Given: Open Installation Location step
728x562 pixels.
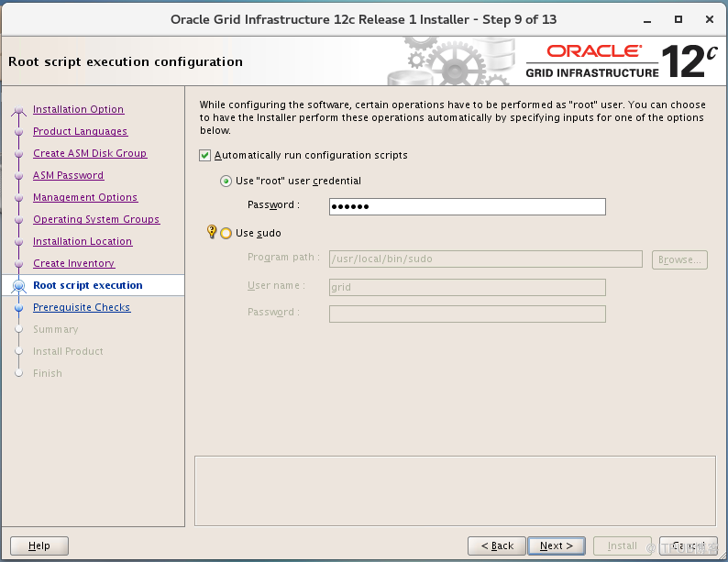Looking at the screenshot, I should 83,241.
